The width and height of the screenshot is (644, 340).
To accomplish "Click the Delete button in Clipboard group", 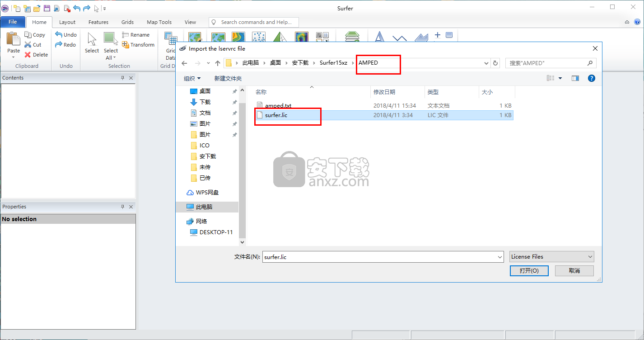I will tap(36, 55).
